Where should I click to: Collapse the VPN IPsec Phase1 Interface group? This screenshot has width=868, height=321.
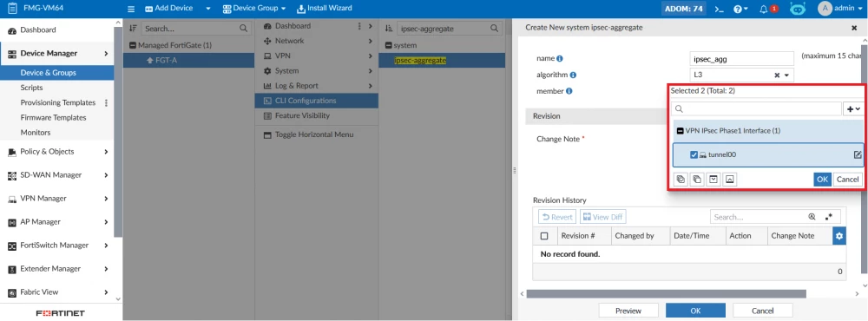[x=681, y=131]
